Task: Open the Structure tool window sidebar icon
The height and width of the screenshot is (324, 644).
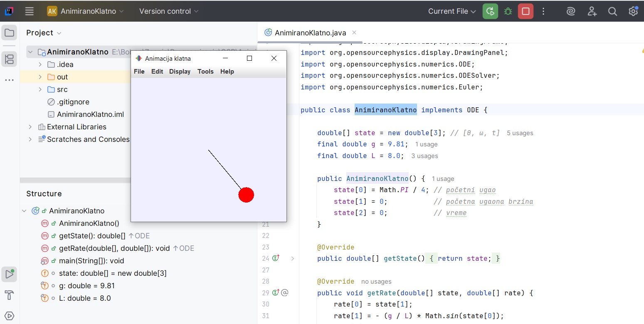Action: pos(9,59)
